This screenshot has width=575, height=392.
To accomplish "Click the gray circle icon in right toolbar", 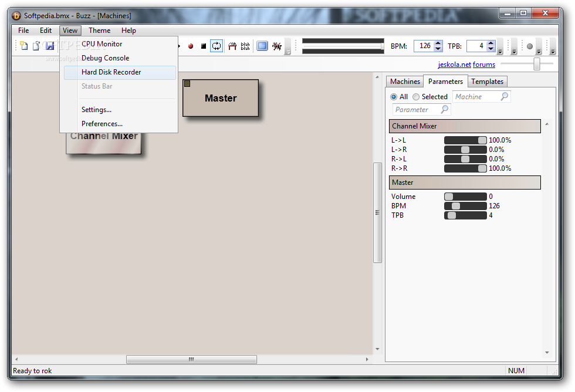I will (529, 46).
